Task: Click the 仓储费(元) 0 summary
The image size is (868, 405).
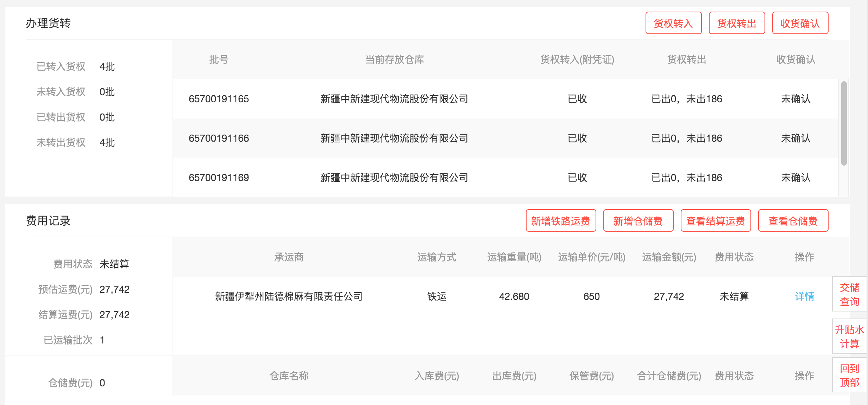Action: (x=76, y=383)
